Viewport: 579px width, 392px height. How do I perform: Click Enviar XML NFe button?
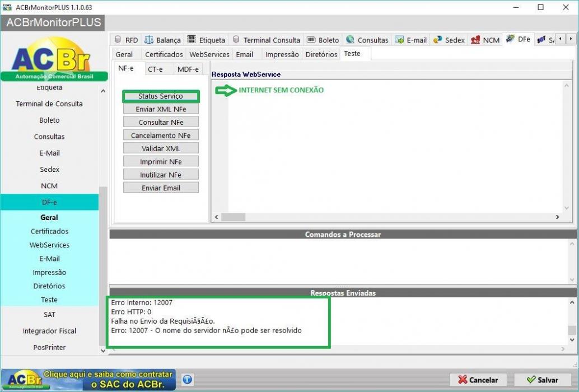[161, 109]
